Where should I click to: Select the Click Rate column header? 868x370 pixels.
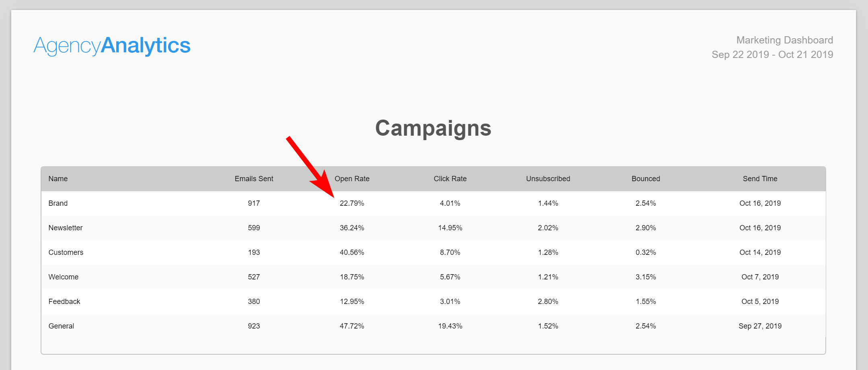(450, 179)
